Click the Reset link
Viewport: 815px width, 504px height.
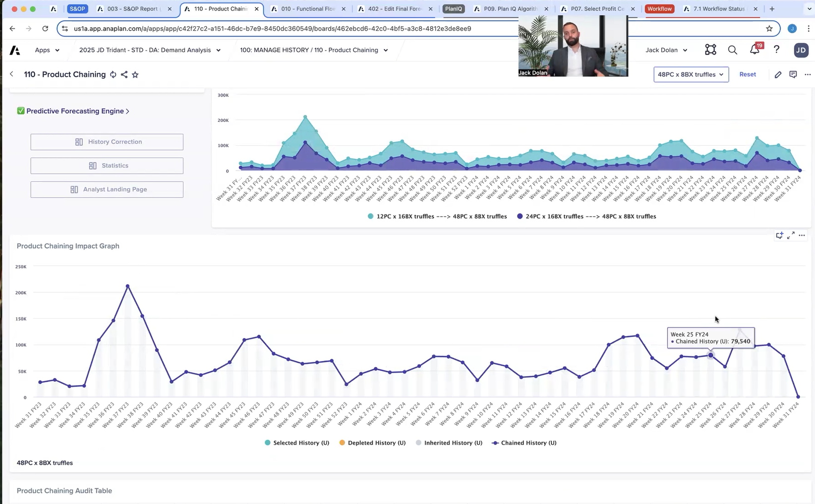tap(748, 74)
